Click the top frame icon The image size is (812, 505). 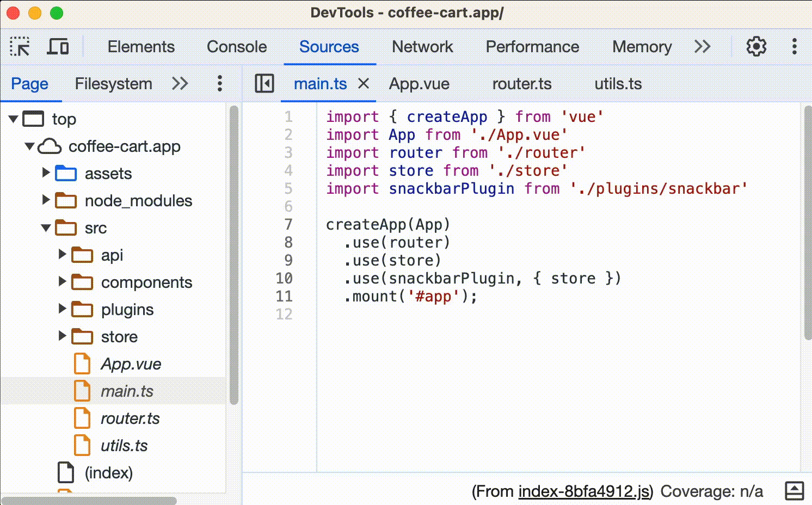tap(33, 119)
